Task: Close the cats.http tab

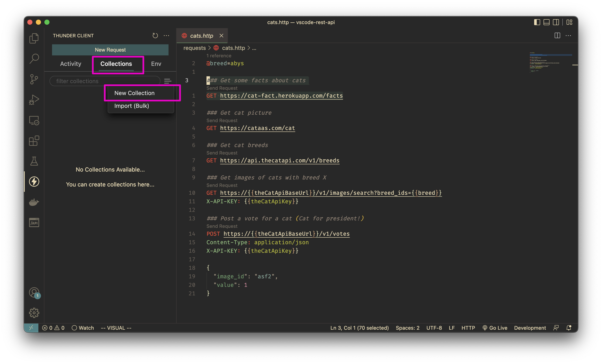Action: pos(221,36)
